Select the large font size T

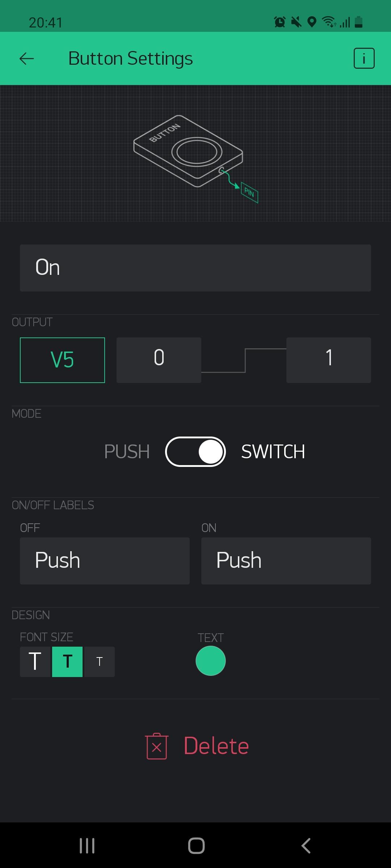click(35, 661)
